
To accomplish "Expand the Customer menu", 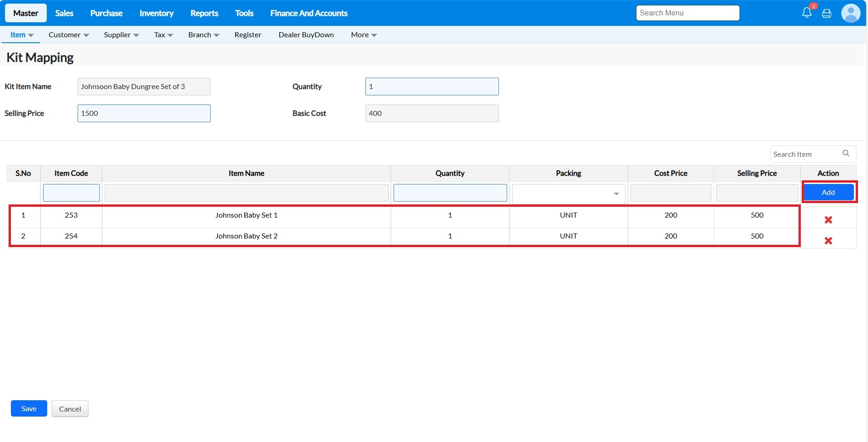I will tap(69, 35).
